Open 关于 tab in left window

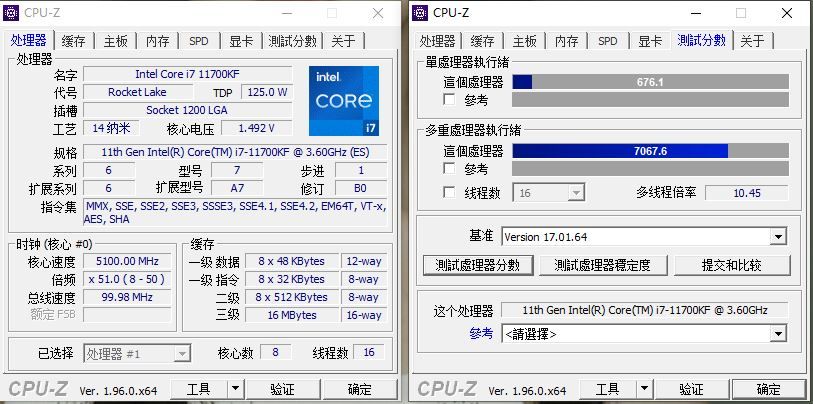[x=344, y=41]
